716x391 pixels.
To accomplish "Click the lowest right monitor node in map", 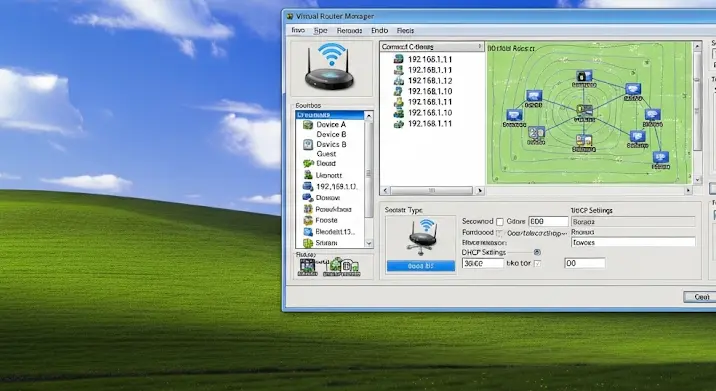I will (660, 158).
